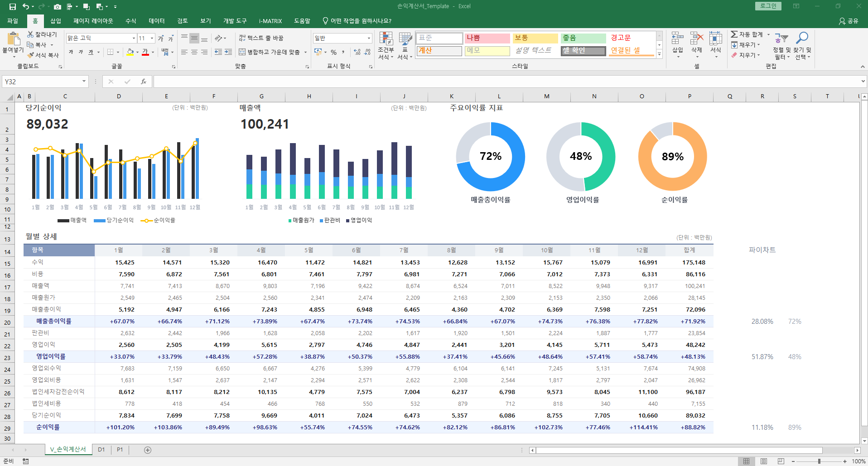
Task: Click the Format Painter (서식 복사) icon
Action: point(31,55)
